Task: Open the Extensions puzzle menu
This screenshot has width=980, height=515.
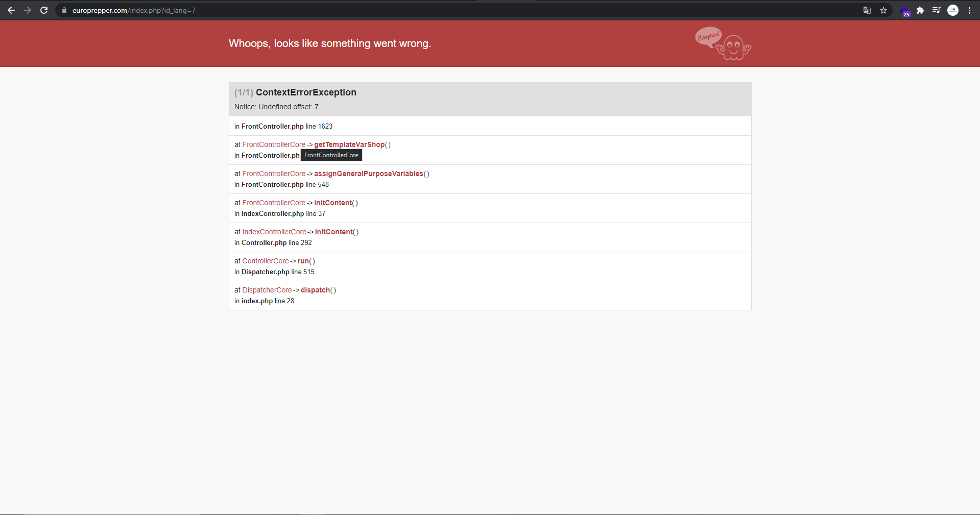Action: [920, 10]
